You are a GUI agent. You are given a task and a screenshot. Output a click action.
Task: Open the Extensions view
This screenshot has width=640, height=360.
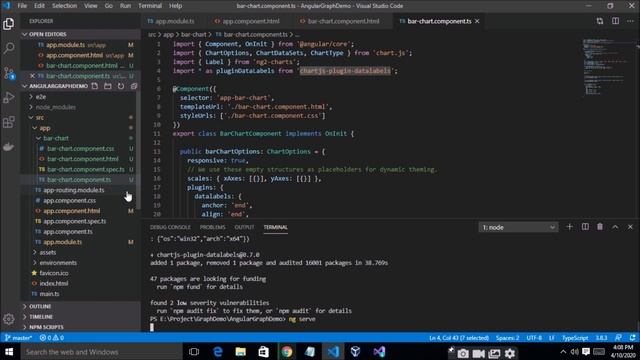(9, 122)
